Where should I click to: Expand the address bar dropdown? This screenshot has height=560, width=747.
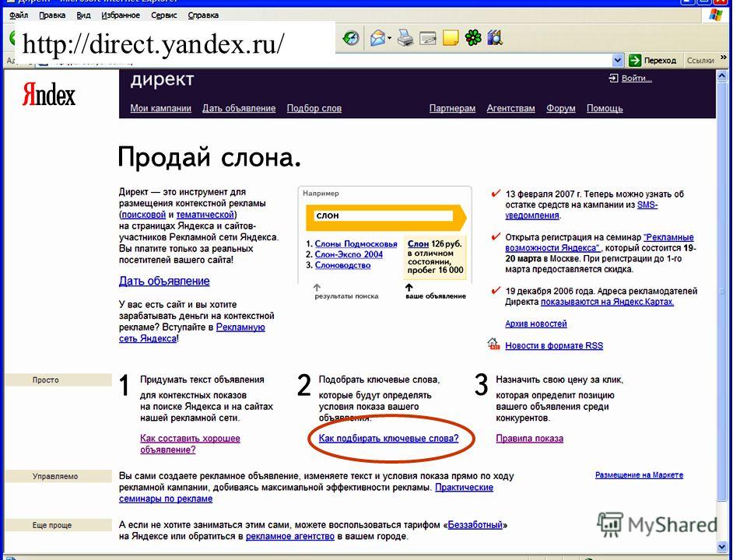[617, 61]
